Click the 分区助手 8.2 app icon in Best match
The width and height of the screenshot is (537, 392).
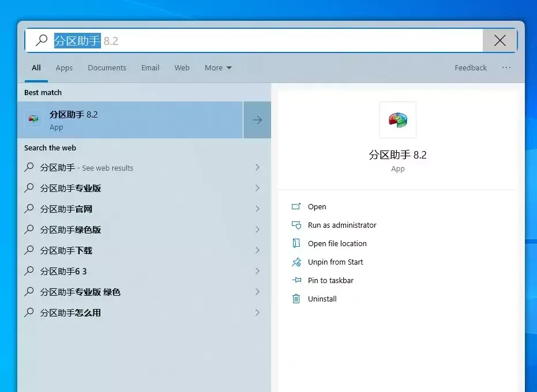[x=33, y=119]
